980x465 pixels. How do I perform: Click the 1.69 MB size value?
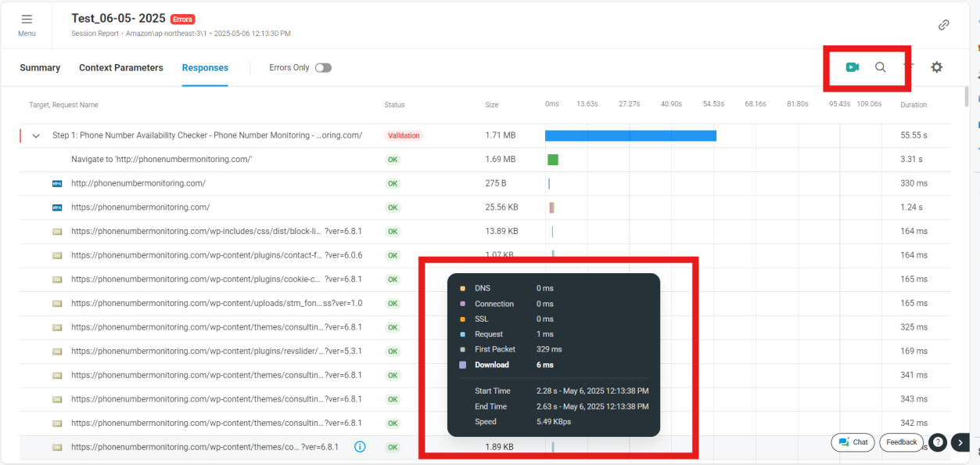click(501, 160)
